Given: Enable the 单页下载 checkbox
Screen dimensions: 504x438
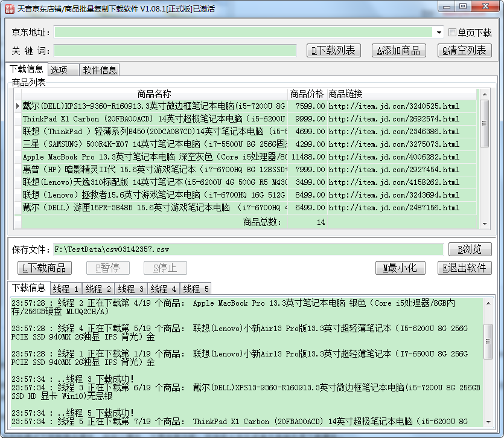Looking at the screenshot, I should pyautogui.click(x=451, y=32).
